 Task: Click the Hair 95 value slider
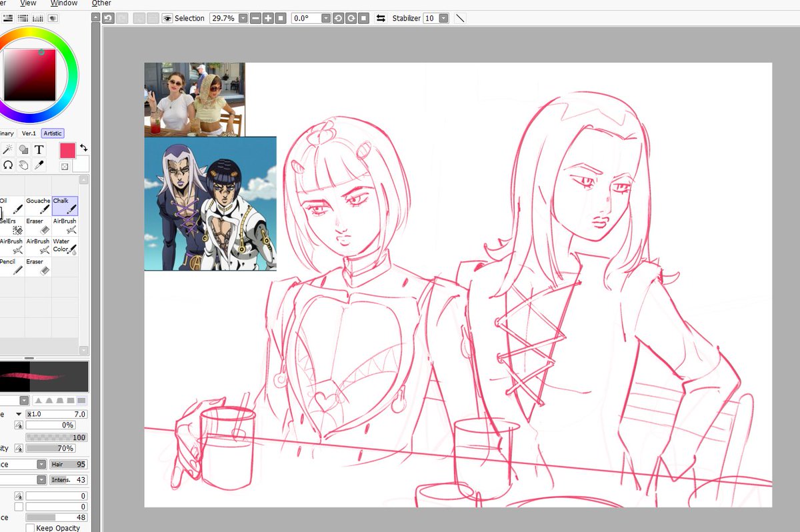point(69,464)
